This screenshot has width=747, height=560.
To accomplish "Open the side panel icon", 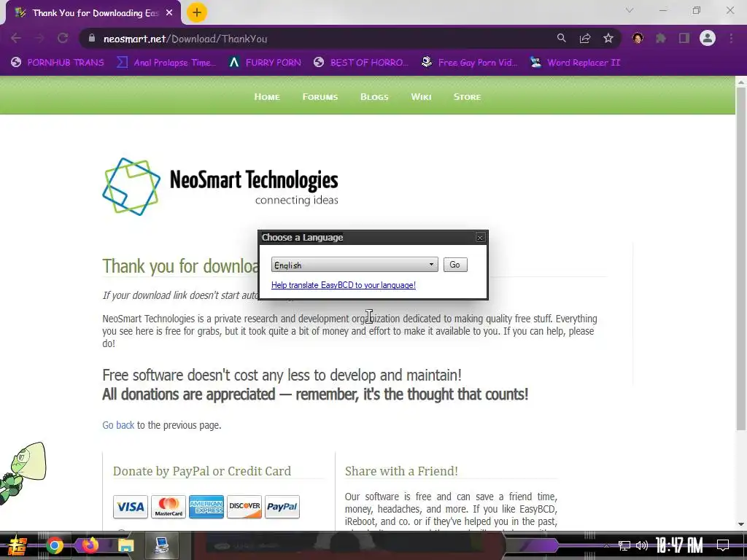I will [x=684, y=38].
